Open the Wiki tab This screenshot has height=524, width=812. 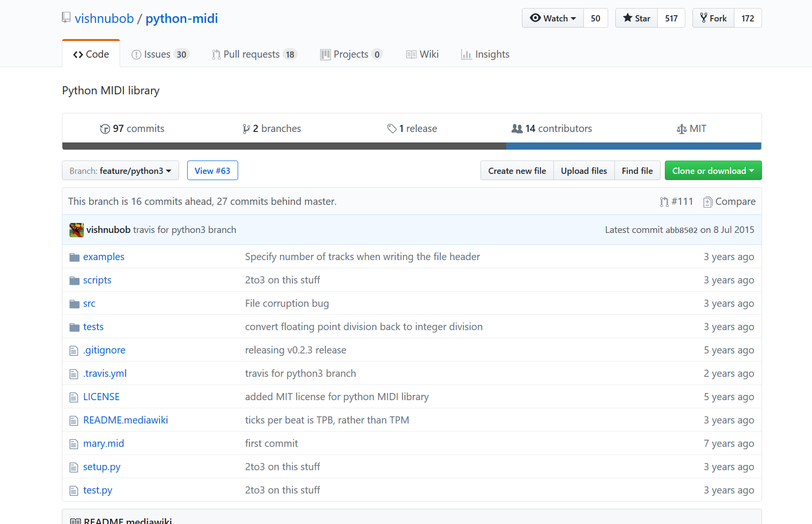[422, 54]
